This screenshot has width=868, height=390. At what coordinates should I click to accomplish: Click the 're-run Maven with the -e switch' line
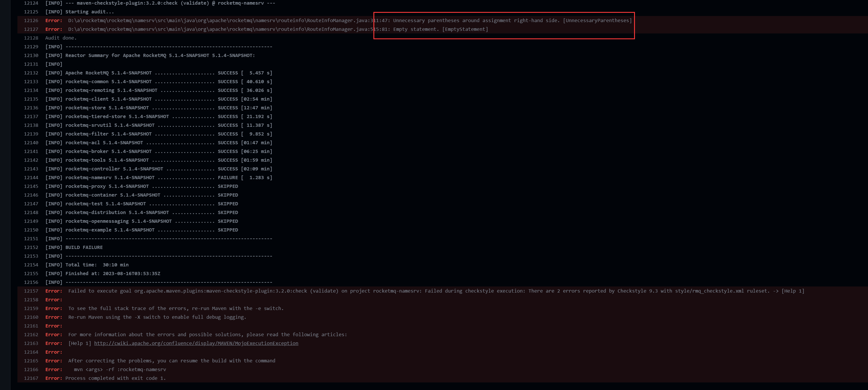[164, 308]
